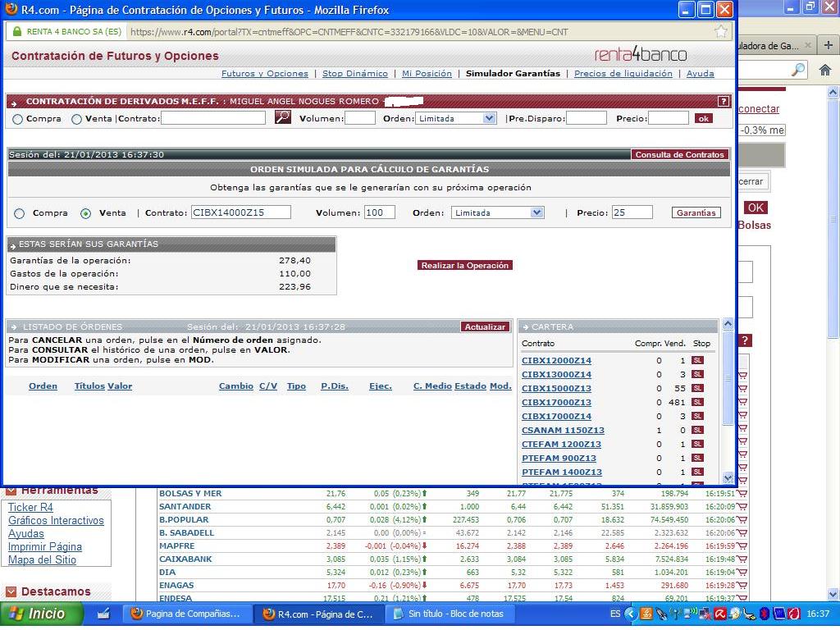
Task: Open Orden dropdown in top contract bar
Action: click(x=456, y=118)
